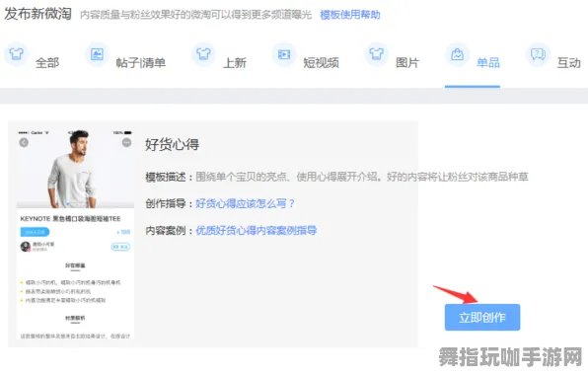Image resolution: width=588 pixels, height=375 pixels.
Task: Tap the back arrow in phone preview
Action: coord(24,142)
